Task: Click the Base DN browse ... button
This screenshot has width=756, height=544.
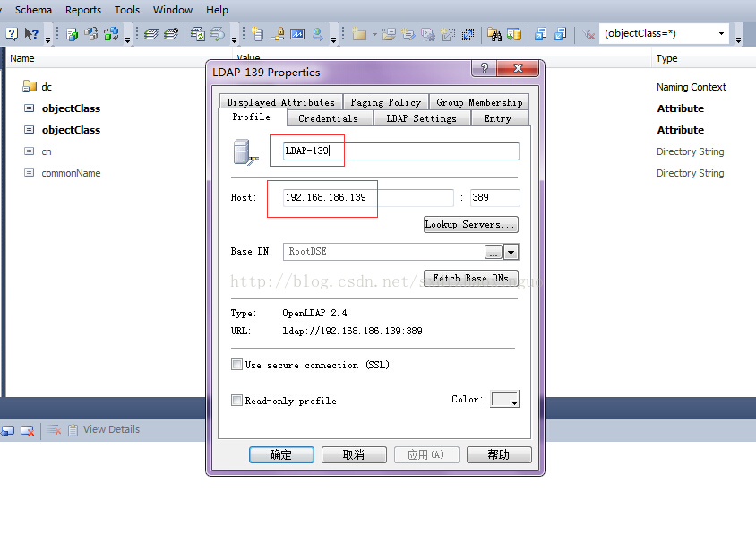Action: (494, 252)
